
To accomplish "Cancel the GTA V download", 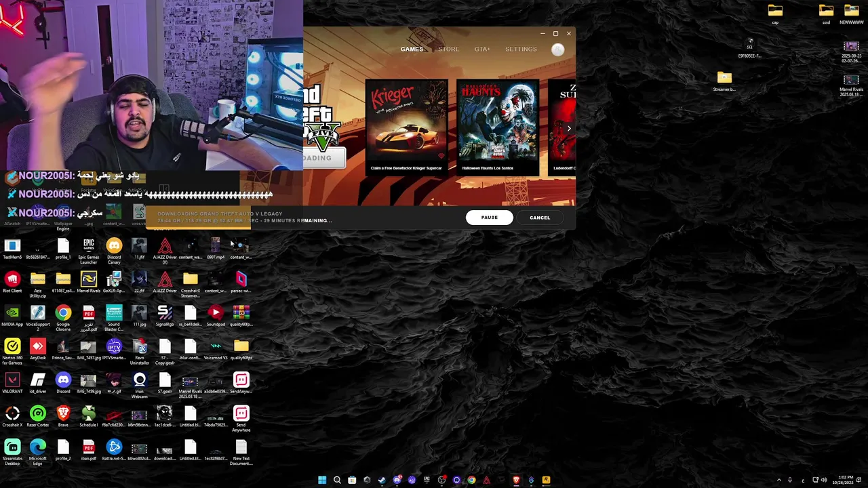I will pyautogui.click(x=540, y=218).
